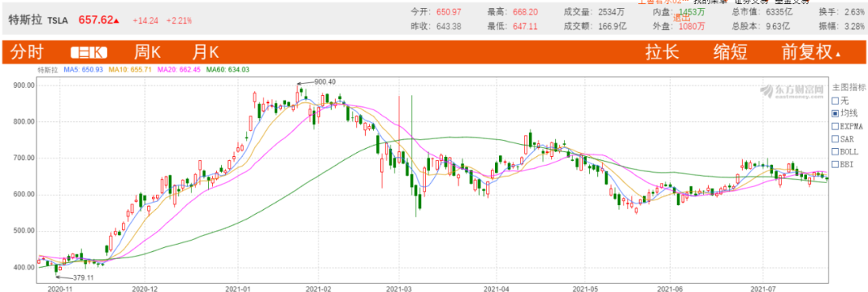
Task: Click the 外盘 1080万 value
Action: [x=692, y=26]
